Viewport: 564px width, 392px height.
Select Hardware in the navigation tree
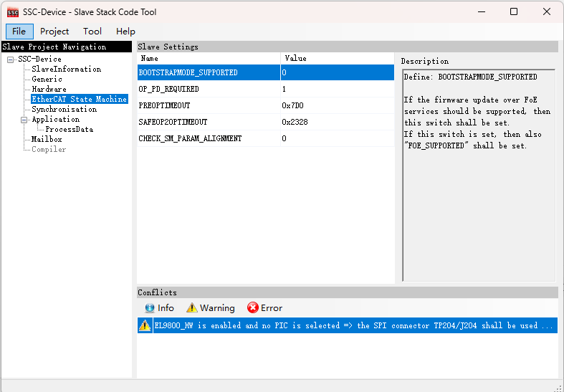click(x=49, y=89)
